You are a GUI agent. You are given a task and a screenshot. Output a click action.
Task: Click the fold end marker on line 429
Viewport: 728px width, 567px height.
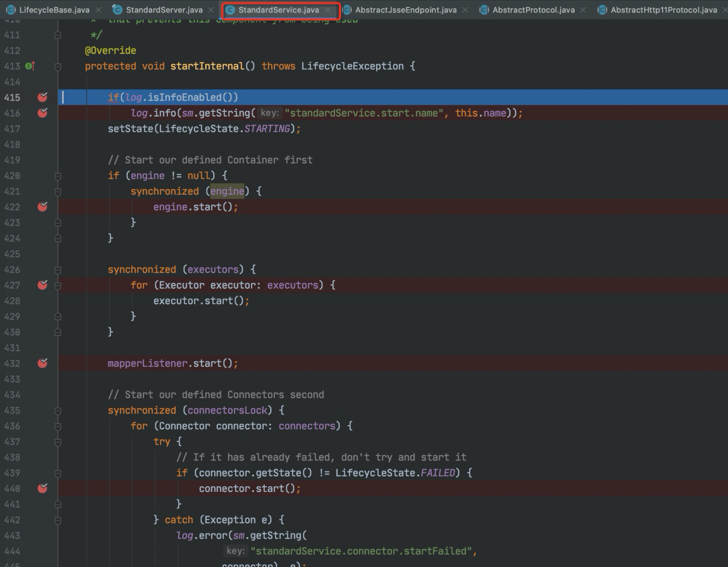click(58, 316)
